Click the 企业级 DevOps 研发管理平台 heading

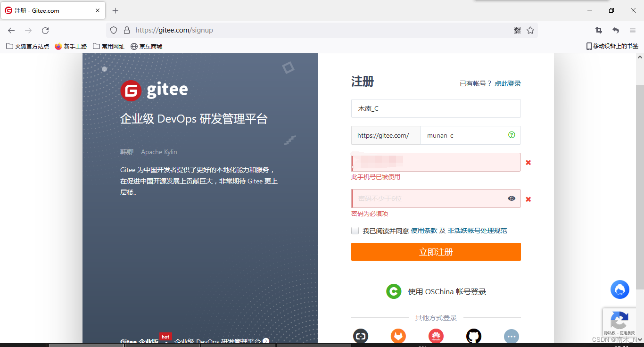tap(194, 119)
